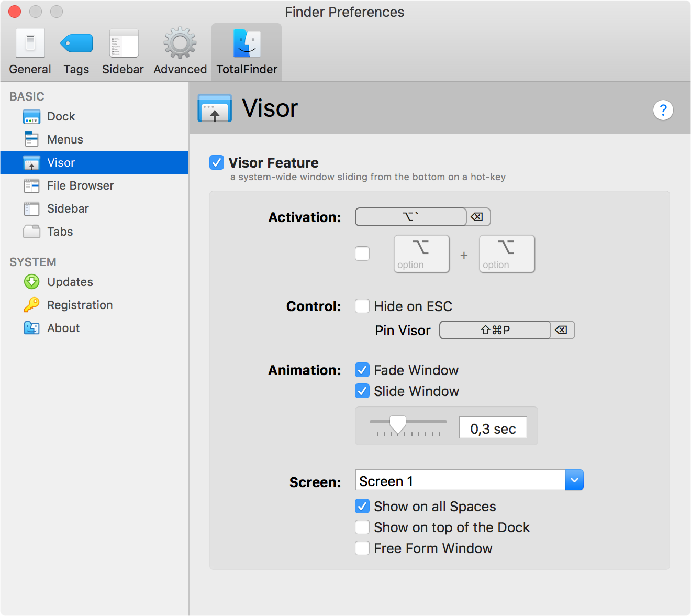691x616 pixels.
Task: Click the help question mark button
Action: pos(663,110)
